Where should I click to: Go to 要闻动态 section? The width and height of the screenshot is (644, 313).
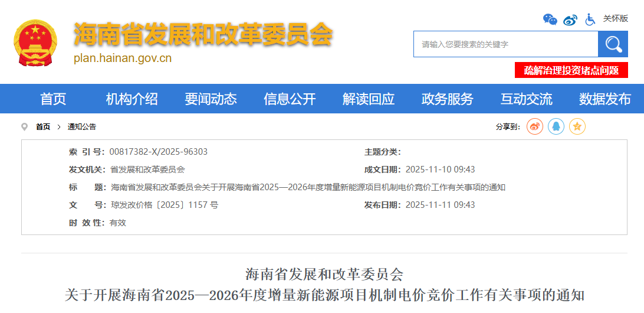[211, 99]
